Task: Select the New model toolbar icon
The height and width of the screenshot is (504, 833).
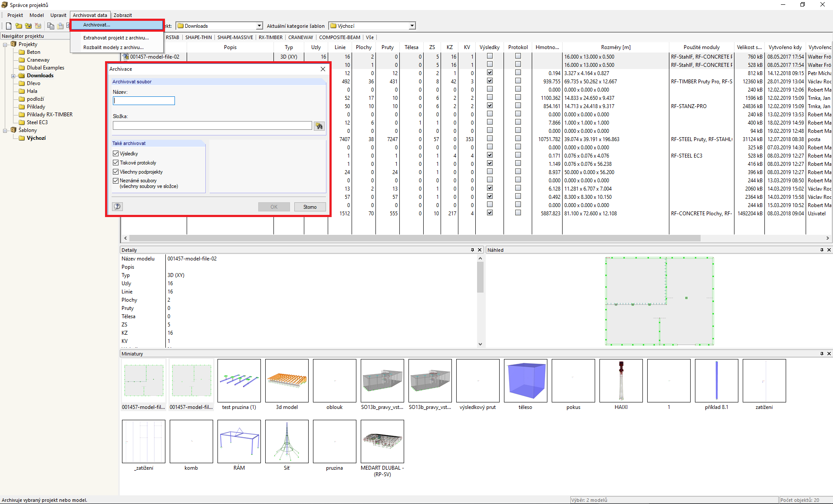Action: click(8, 26)
